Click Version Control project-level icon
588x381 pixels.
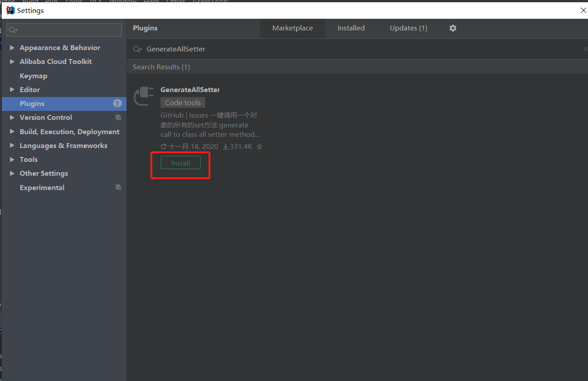coord(118,118)
